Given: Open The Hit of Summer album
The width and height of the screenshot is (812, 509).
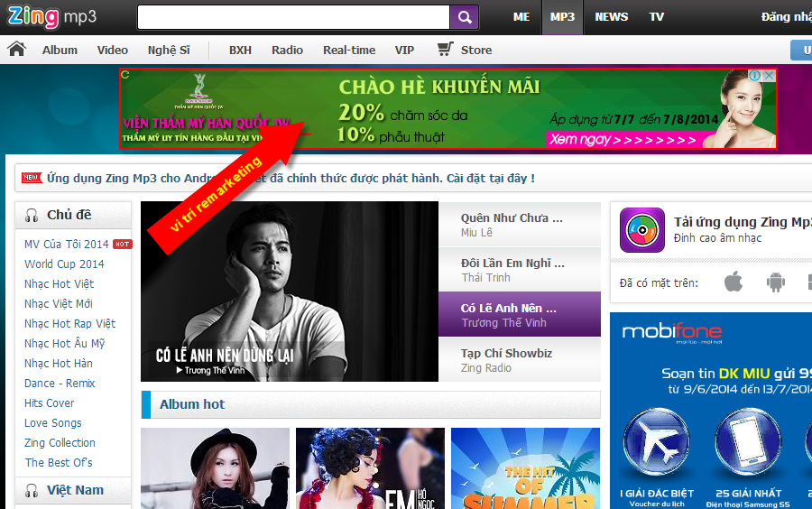Looking at the screenshot, I should [526, 468].
